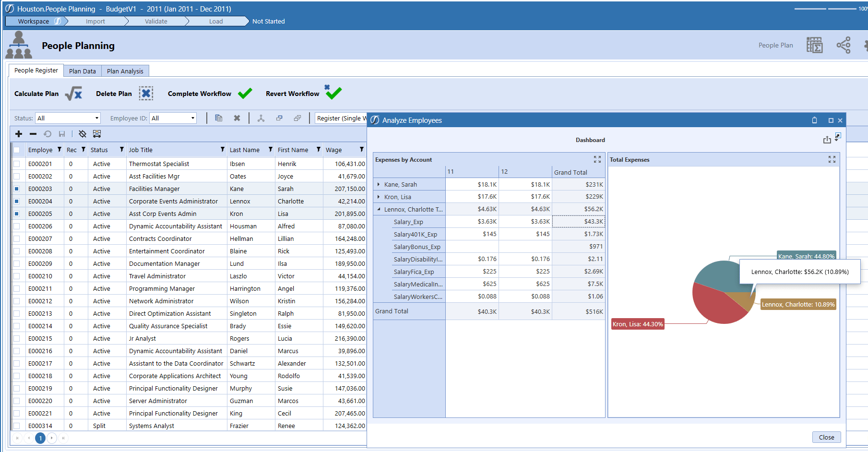Image resolution: width=868 pixels, height=452 pixels.
Task: Click the Close button in Analyze Employees
Action: pyautogui.click(x=826, y=437)
